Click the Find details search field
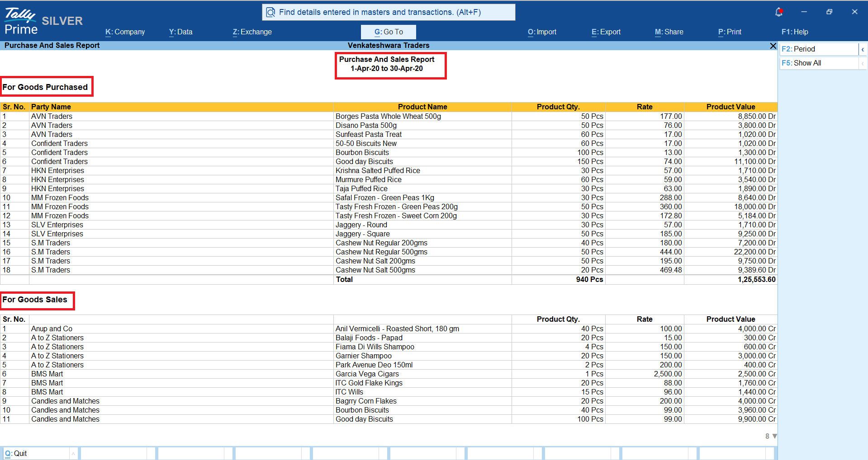868x460 pixels. click(389, 12)
